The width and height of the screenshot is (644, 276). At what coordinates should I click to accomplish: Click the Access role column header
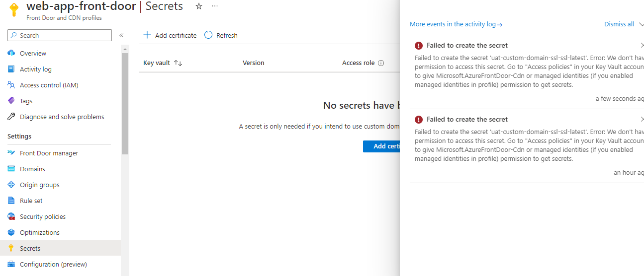358,63
